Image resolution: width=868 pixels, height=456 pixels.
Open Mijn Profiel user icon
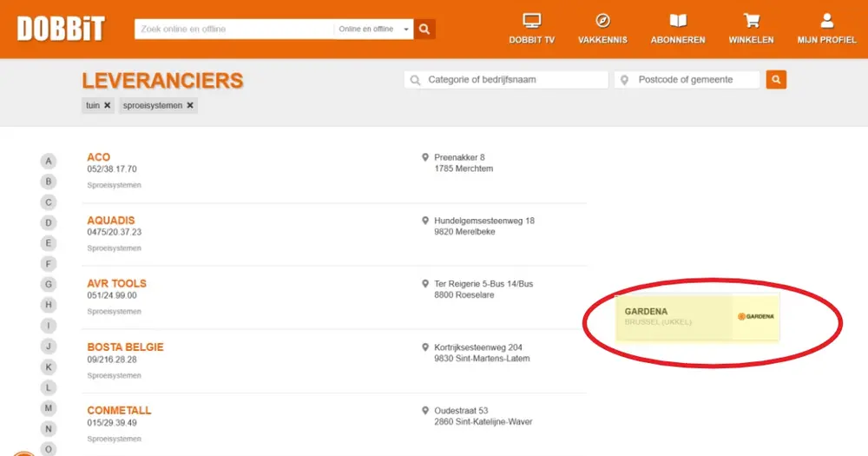[827, 21]
